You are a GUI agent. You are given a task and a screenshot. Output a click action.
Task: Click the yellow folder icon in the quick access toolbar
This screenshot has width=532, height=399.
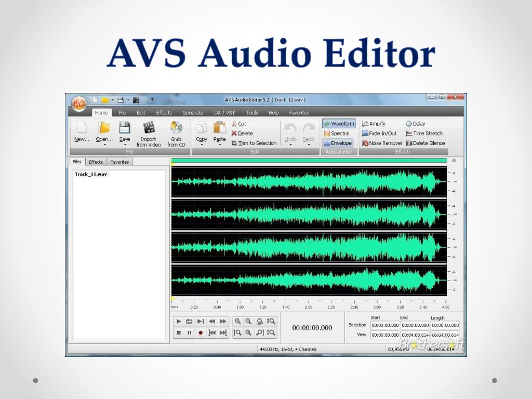tap(105, 100)
